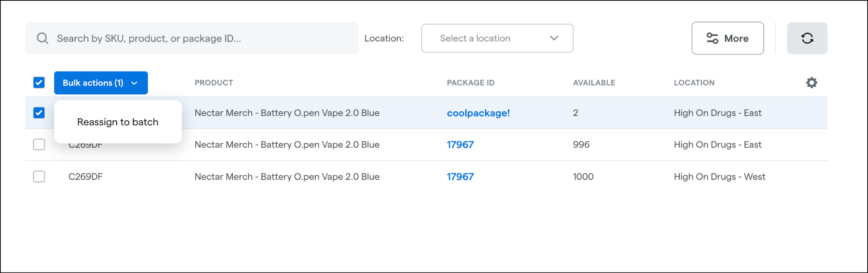Click available quantity 2
This screenshot has width=868, height=273.
coord(576,113)
